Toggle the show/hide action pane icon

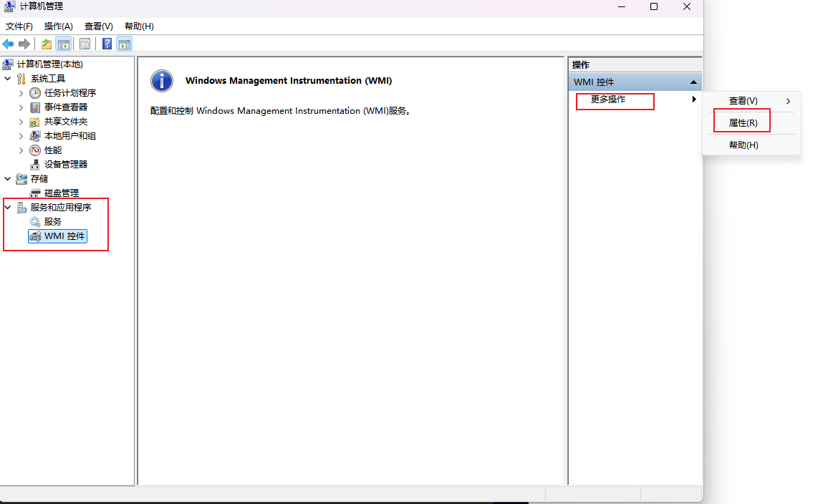click(125, 44)
